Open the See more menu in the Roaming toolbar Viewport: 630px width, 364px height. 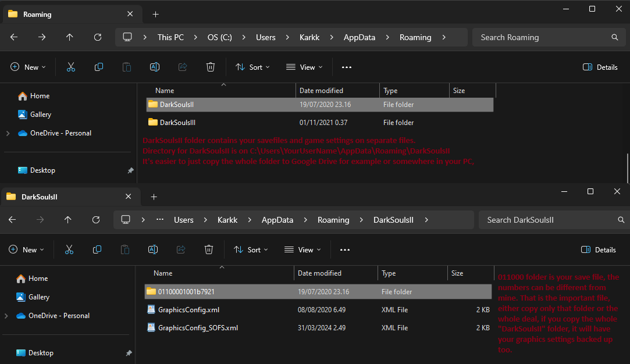347,67
